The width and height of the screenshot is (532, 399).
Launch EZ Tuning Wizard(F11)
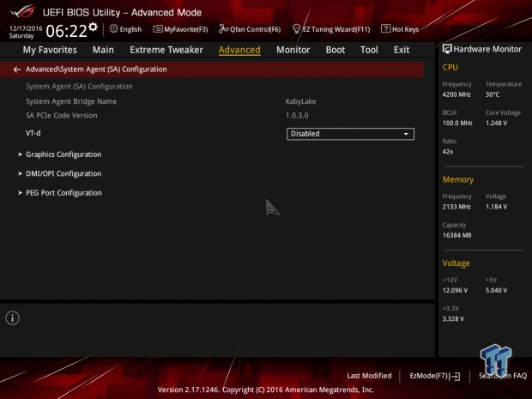pos(331,29)
